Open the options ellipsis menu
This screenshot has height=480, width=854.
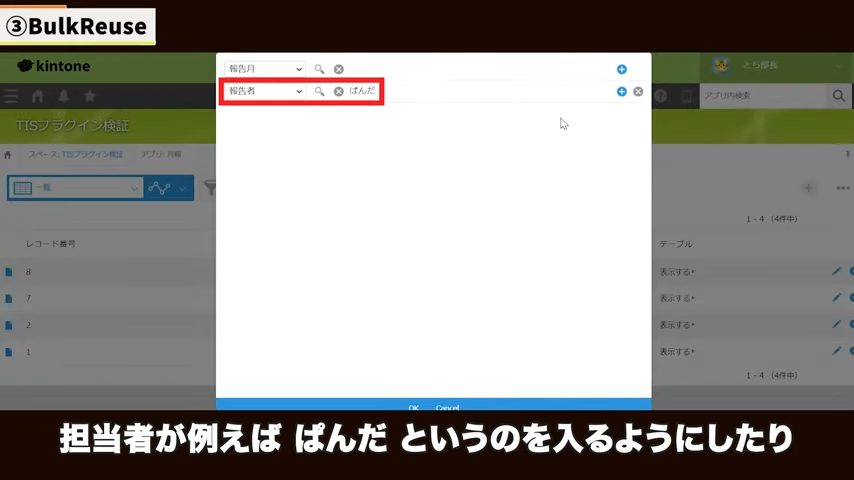coord(843,188)
